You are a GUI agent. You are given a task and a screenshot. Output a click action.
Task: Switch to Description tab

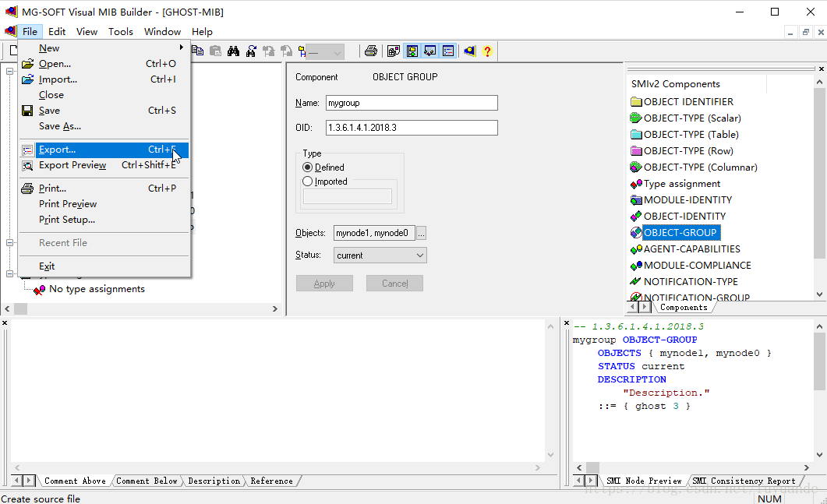pos(214,481)
